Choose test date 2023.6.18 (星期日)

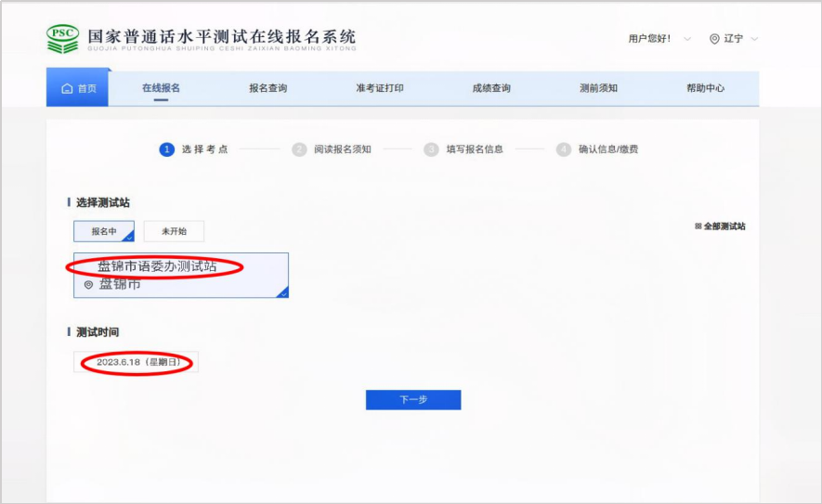point(137,362)
